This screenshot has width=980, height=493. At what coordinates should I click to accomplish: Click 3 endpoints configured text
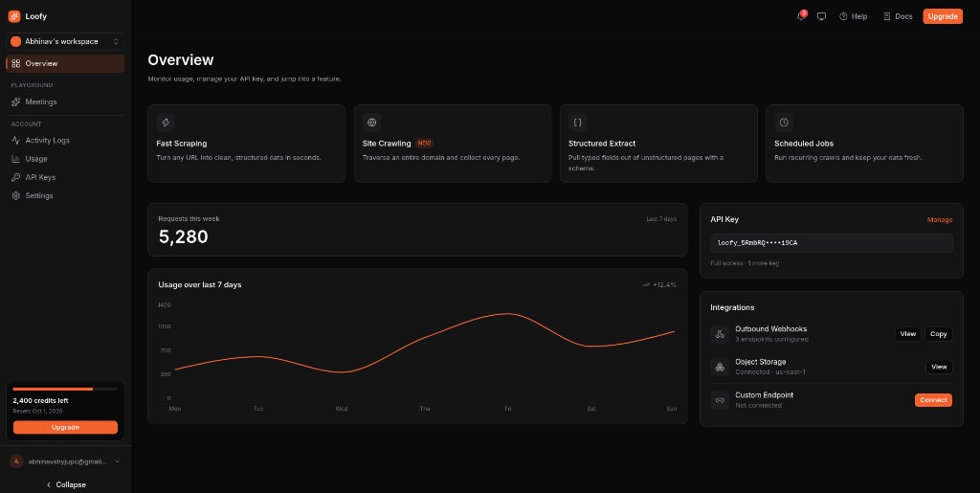point(772,339)
